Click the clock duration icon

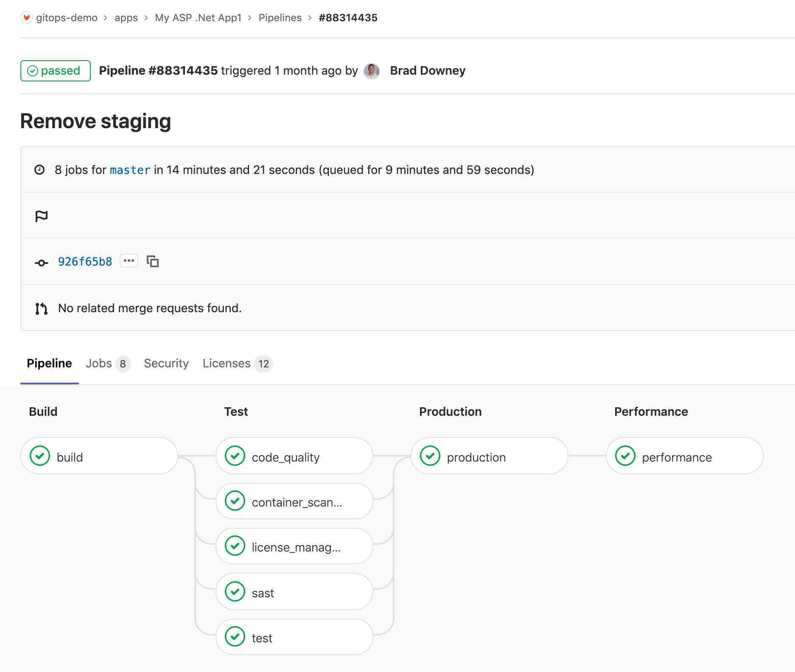point(39,170)
